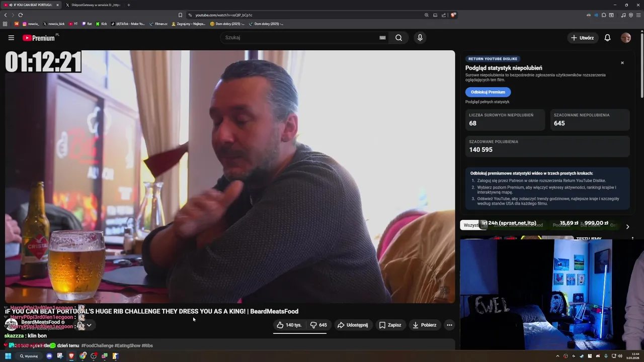The width and height of the screenshot is (644, 362).
Task: Click Podgląd pełnych statystyk link
Action: tap(487, 102)
